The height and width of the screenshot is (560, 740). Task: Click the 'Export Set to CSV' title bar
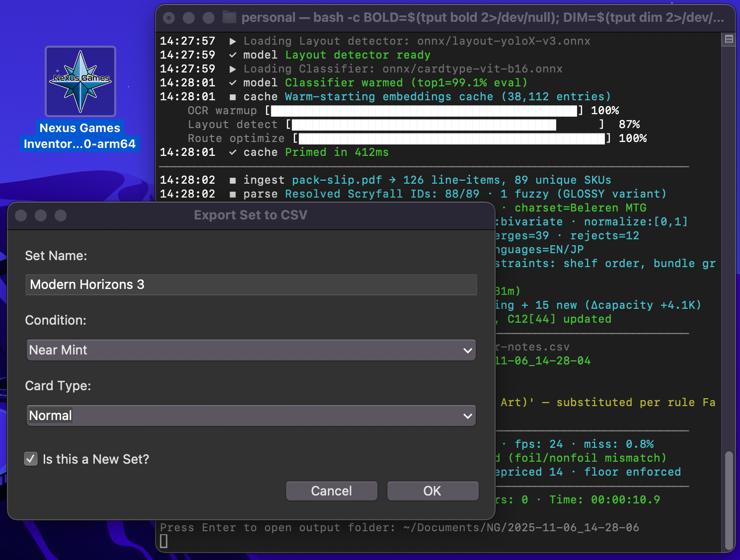tap(250, 215)
